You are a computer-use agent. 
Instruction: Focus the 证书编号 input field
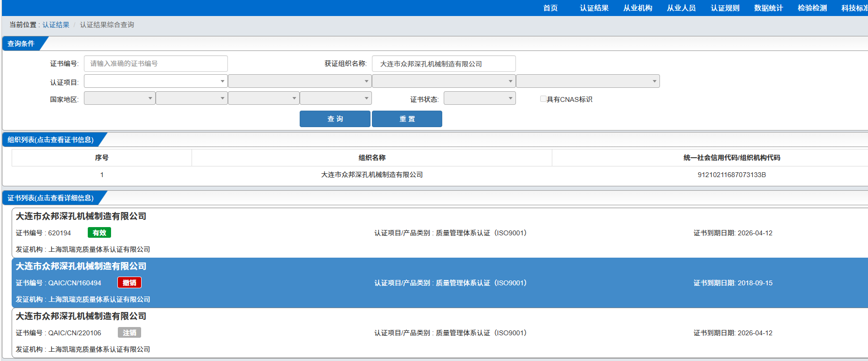(x=156, y=64)
